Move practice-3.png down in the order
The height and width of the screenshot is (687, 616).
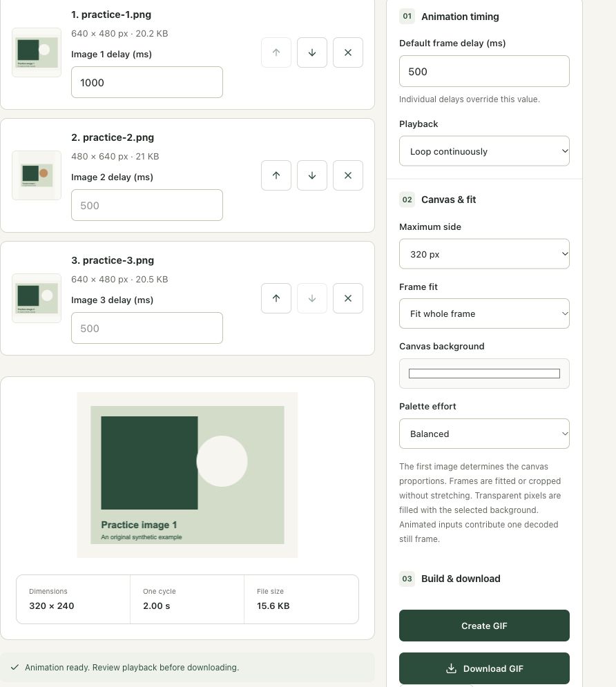tap(312, 298)
